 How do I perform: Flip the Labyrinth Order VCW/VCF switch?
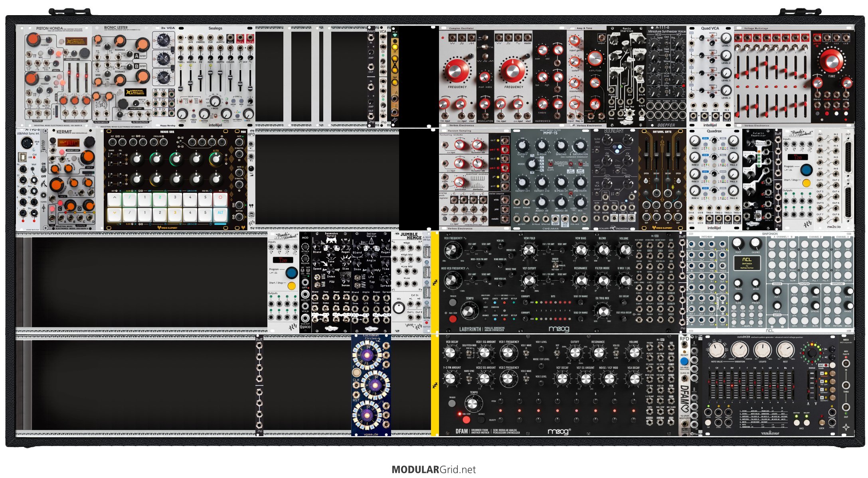555,265
